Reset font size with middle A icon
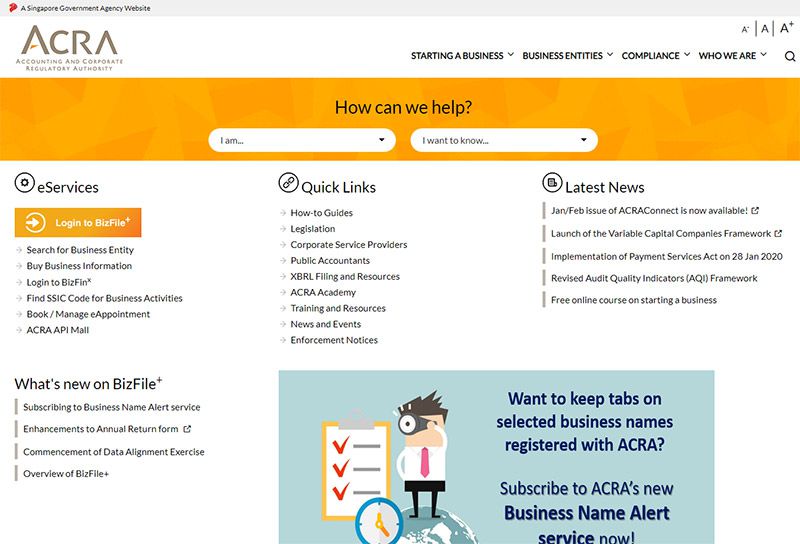 [764, 29]
